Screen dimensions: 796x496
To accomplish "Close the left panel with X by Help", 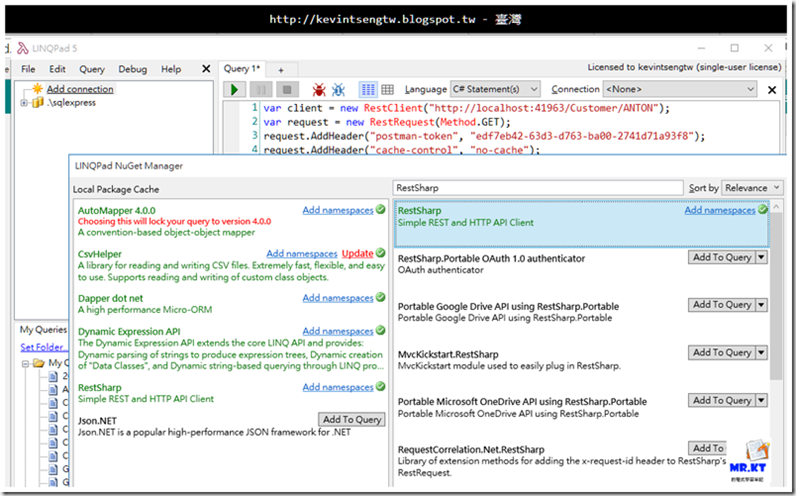I will pos(206,69).
